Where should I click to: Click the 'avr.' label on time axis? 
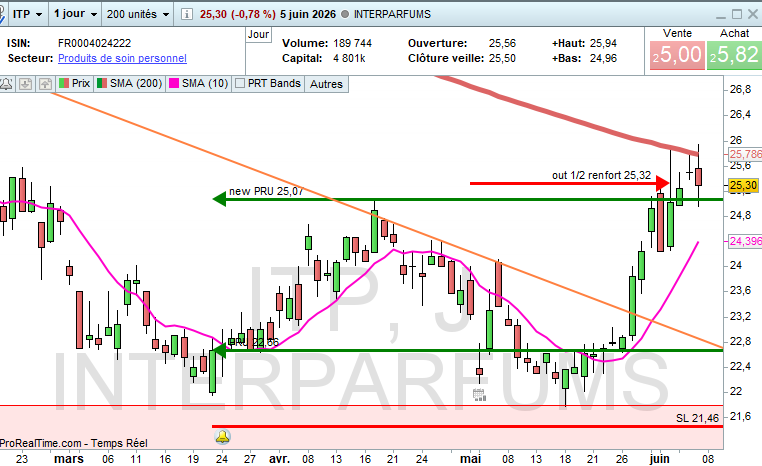tap(279, 459)
